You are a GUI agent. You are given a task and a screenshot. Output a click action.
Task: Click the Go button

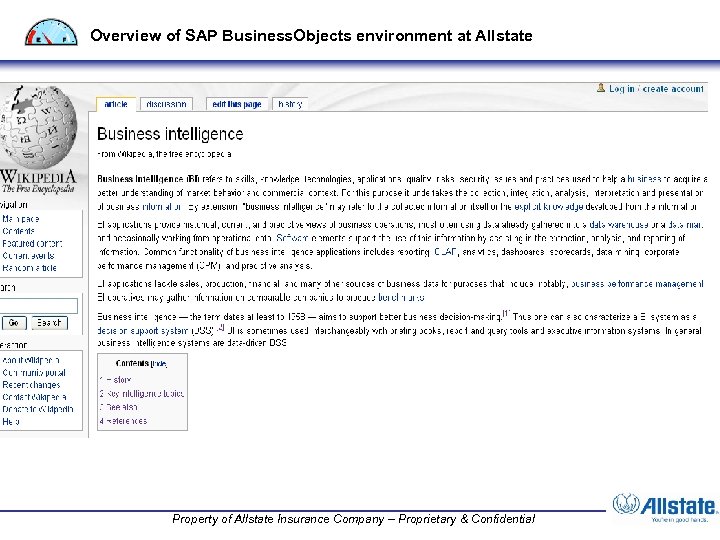coord(14,323)
